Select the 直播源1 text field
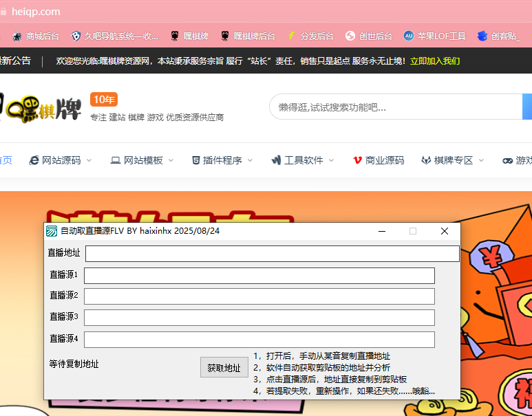The height and width of the screenshot is (416, 532). point(259,276)
